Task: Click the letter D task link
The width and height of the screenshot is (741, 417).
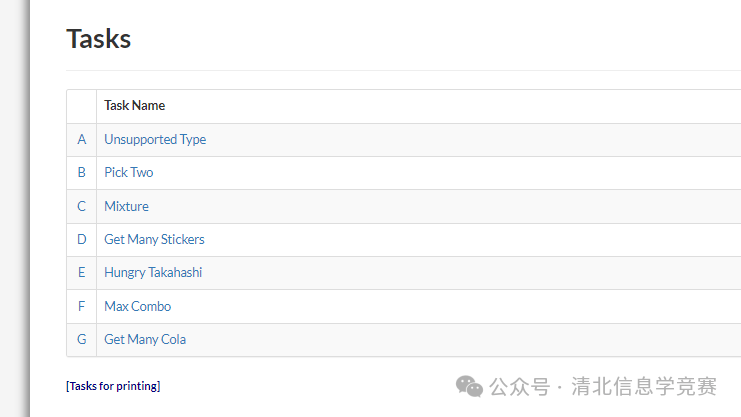Action: coord(82,239)
